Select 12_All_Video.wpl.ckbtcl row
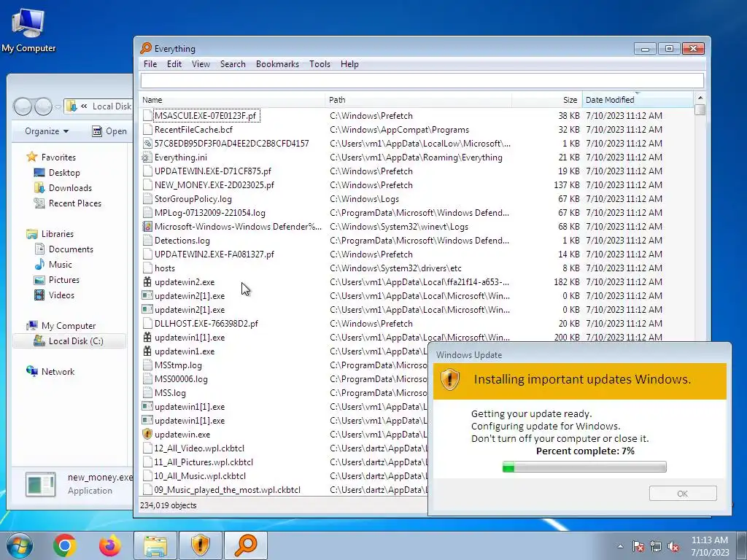The height and width of the screenshot is (560, 747). click(x=284, y=448)
